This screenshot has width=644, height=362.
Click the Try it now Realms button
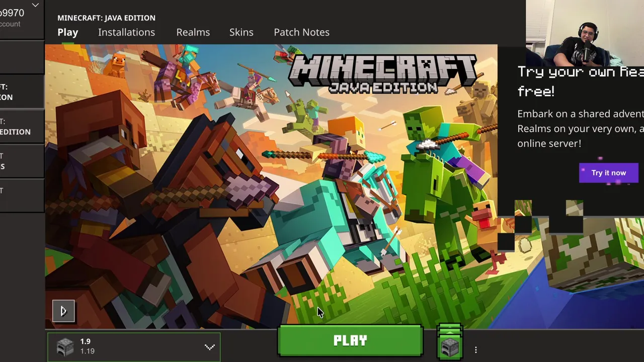tap(608, 173)
